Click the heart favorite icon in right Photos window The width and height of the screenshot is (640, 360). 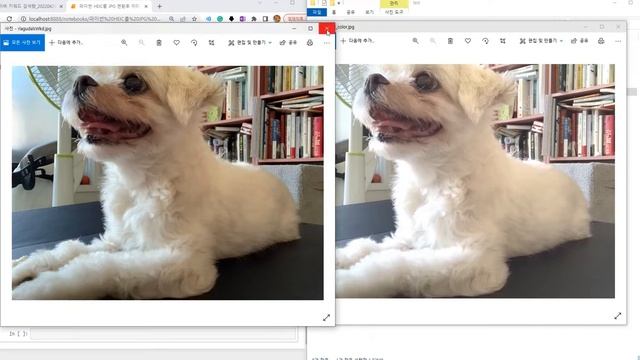pyautogui.click(x=468, y=41)
